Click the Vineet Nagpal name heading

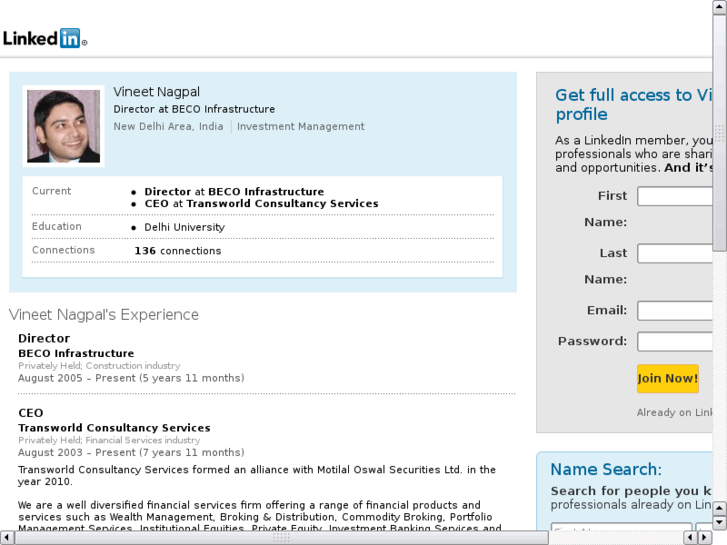(x=156, y=92)
